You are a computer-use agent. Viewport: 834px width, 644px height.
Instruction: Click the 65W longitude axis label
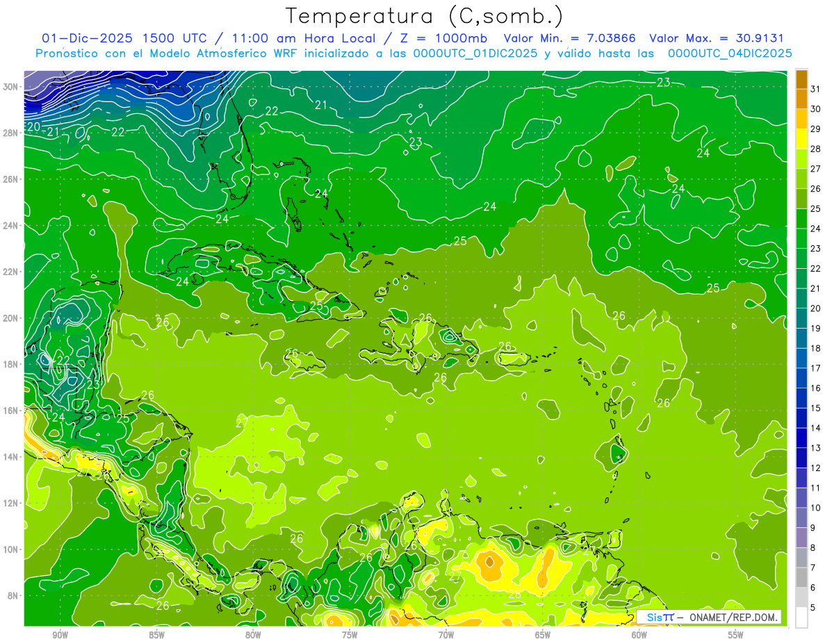coord(543,635)
